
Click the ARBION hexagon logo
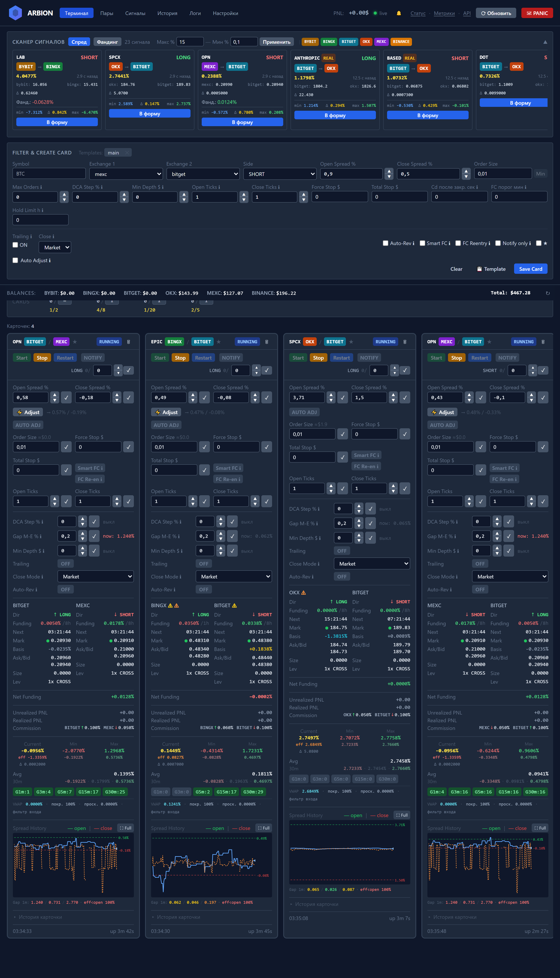pos(15,13)
